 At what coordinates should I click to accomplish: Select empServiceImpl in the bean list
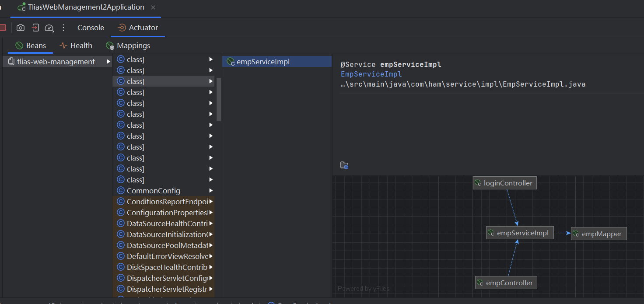click(263, 62)
